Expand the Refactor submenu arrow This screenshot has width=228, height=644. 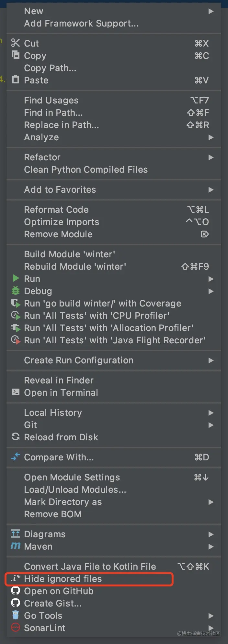coord(211,157)
